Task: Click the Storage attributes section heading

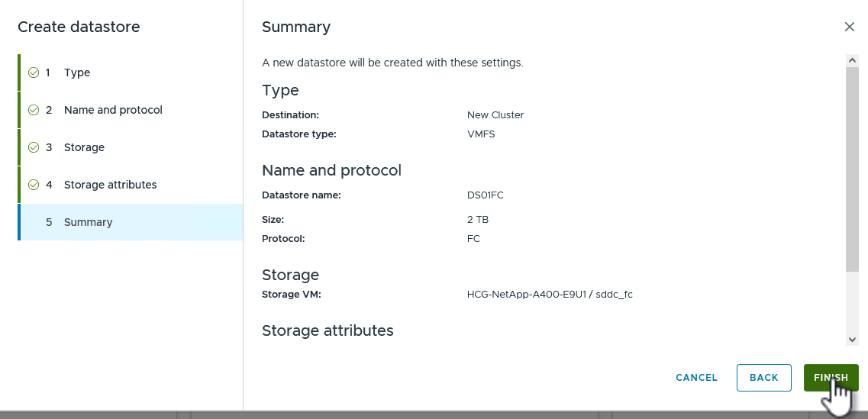Action: coord(328,330)
